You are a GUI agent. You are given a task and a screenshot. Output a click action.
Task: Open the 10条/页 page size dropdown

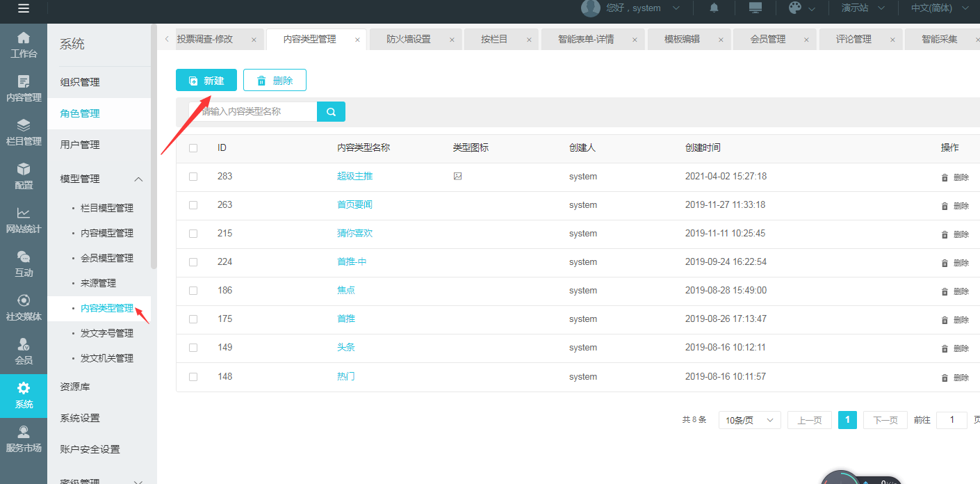pyautogui.click(x=749, y=420)
